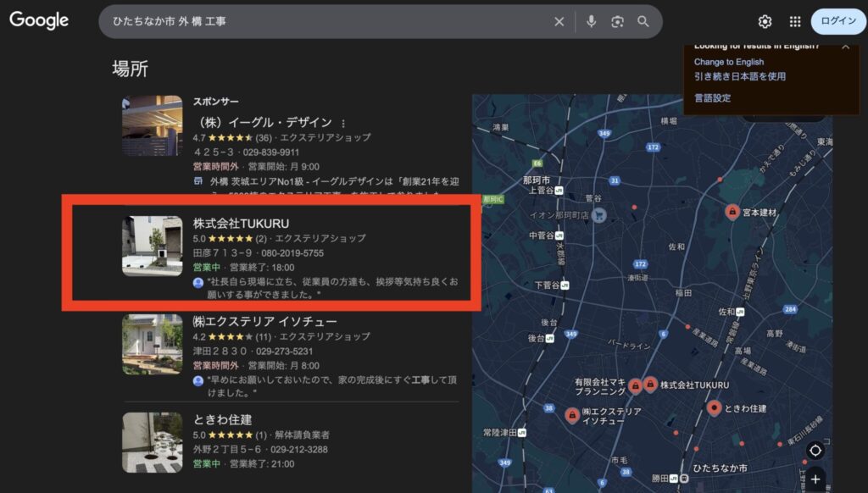
Task: Open Google Lens image search
Action: pos(617,21)
